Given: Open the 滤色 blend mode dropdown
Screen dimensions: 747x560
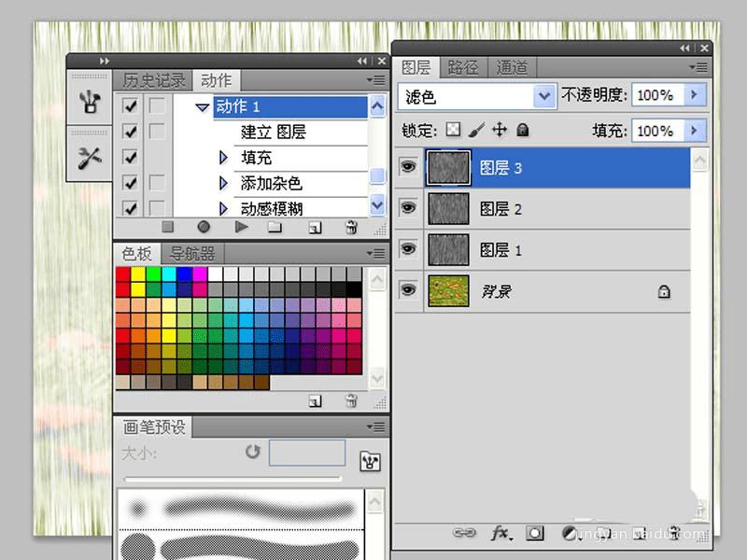Looking at the screenshot, I should (x=477, y=97).
